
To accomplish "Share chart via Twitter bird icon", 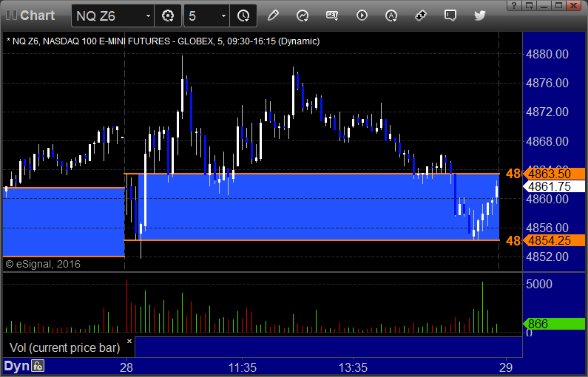I will point(479,16).
